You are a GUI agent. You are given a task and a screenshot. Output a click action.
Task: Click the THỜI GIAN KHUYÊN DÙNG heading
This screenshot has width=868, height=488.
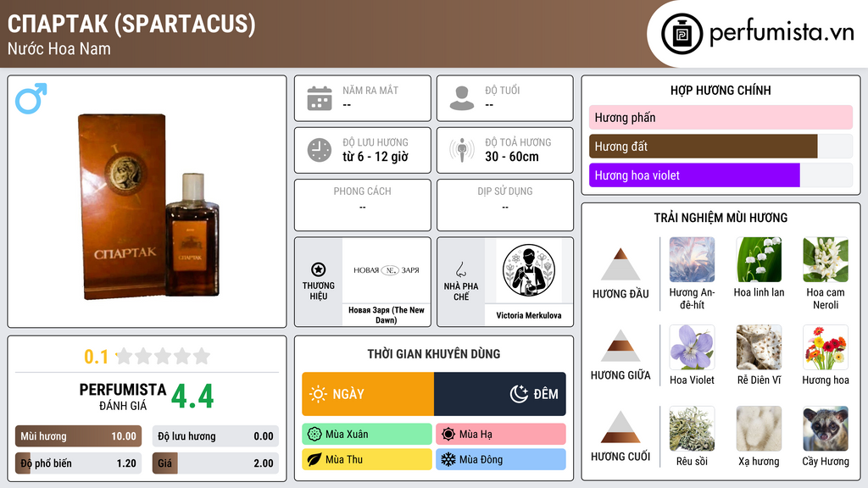pos(434,354)
